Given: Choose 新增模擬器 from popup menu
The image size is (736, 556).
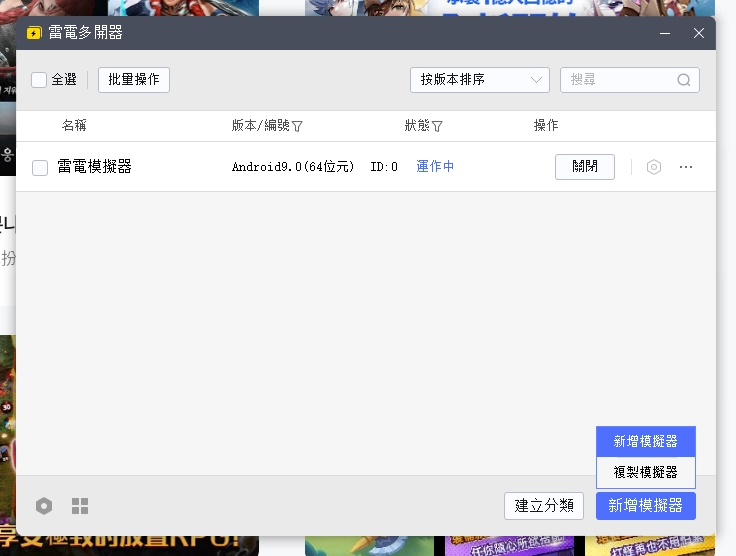Looking at the screenshot, I should coord(646,442).
